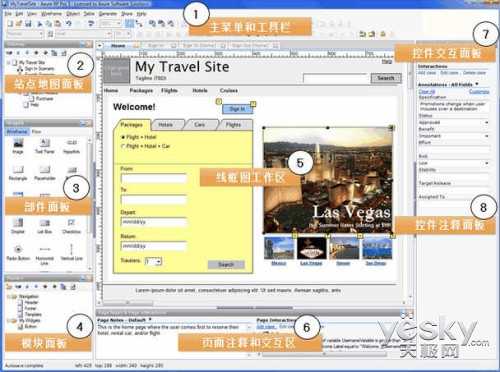Click the Undo arrow in the toolbar
Screen dimensions: 500x372
(x=69, y=24)
